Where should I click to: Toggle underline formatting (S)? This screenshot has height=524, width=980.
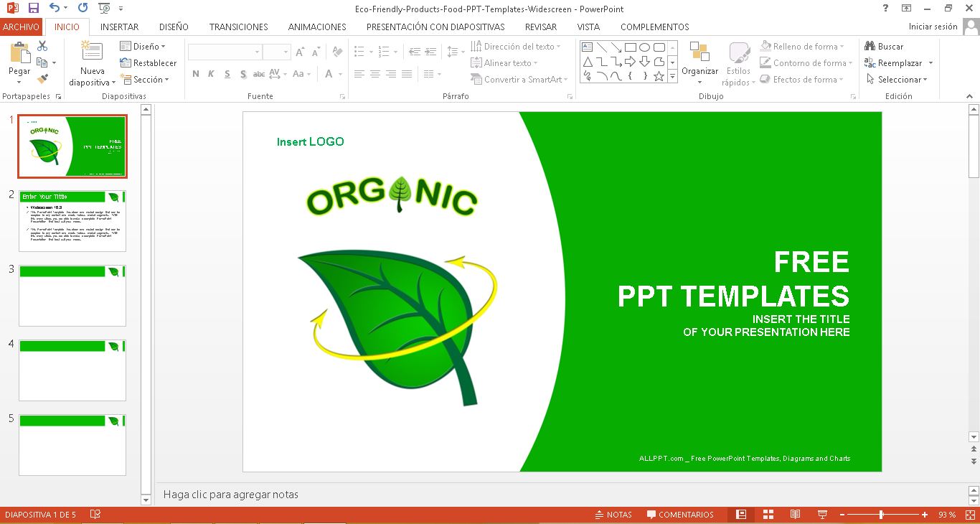227,74
